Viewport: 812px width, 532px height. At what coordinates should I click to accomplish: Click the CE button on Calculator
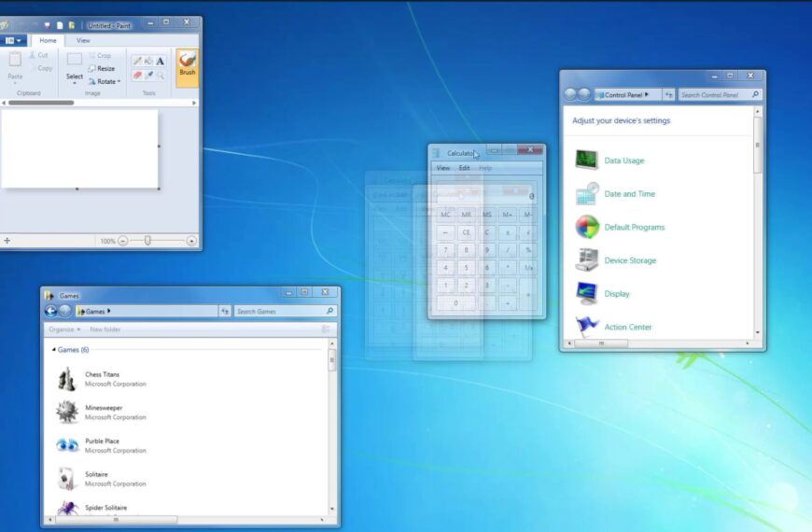[466, 232]
